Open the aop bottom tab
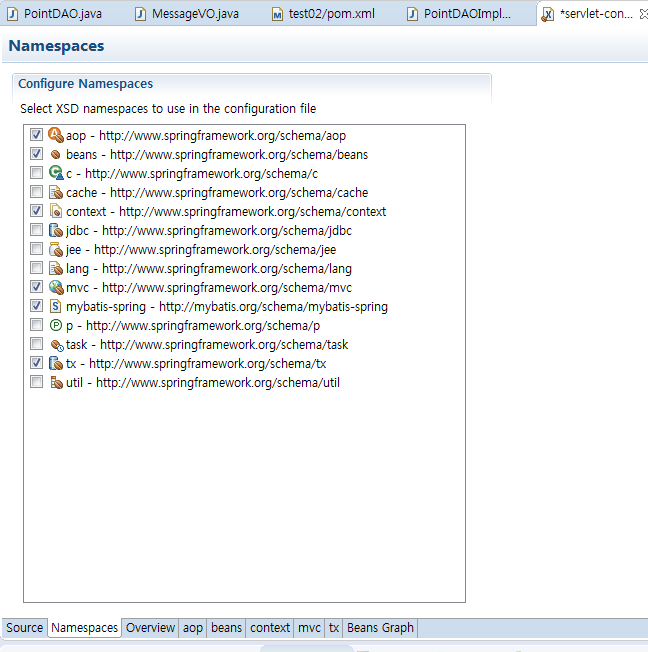This screenshot has width=648, height=652. coord(193,627)
